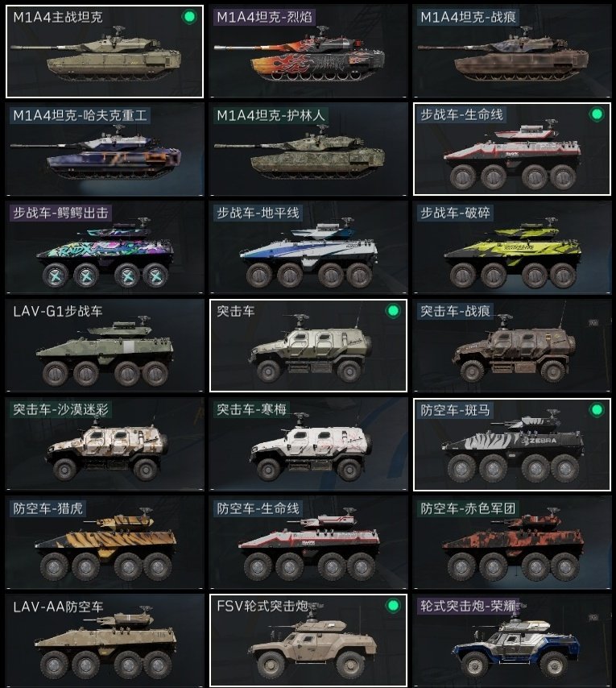Image resolution: width=616 pixels, height=688 pixels.
Task: Choose the 突击车-战痕 rusty skin
Action: [x=512, y=346]
